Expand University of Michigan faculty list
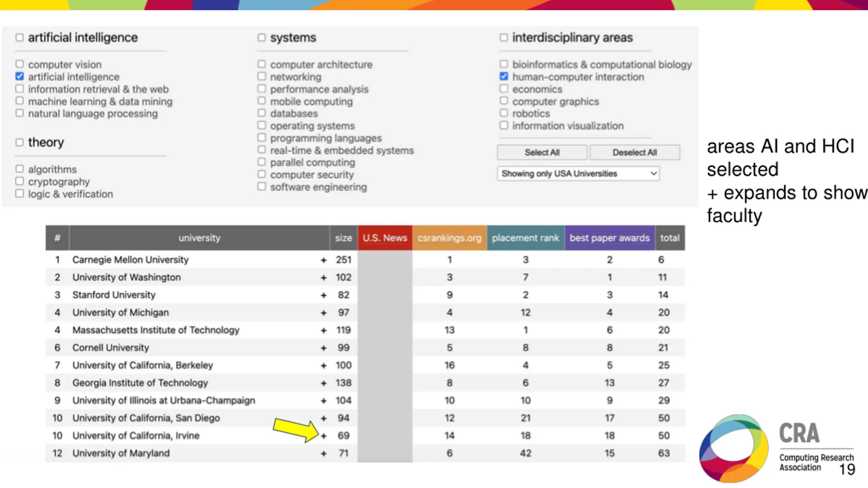This screenshot has width=868, height=488. 323,313
